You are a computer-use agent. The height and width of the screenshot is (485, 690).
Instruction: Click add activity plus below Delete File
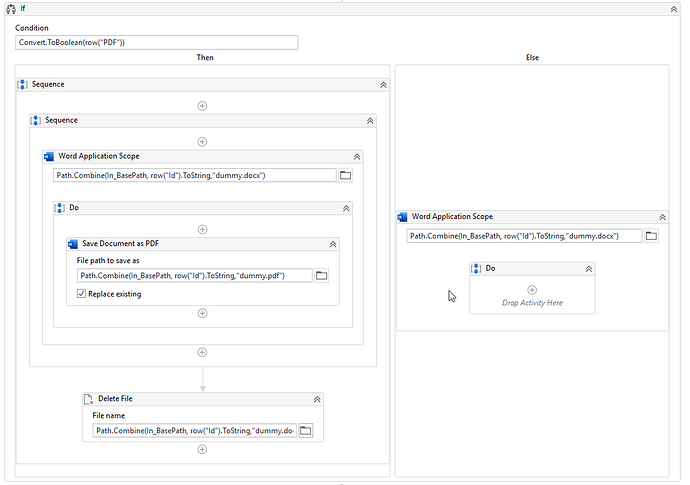[202, 450]
